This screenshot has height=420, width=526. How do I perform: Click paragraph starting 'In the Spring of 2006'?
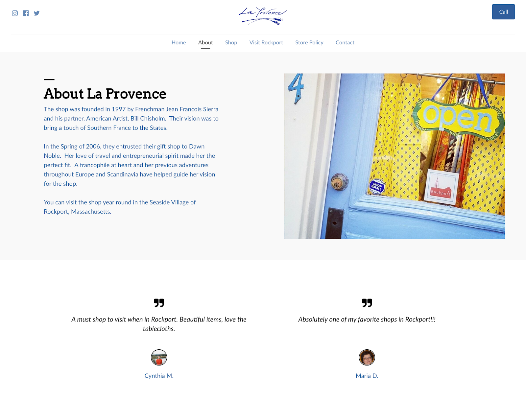pyautogui.click(x=130, y=165)
